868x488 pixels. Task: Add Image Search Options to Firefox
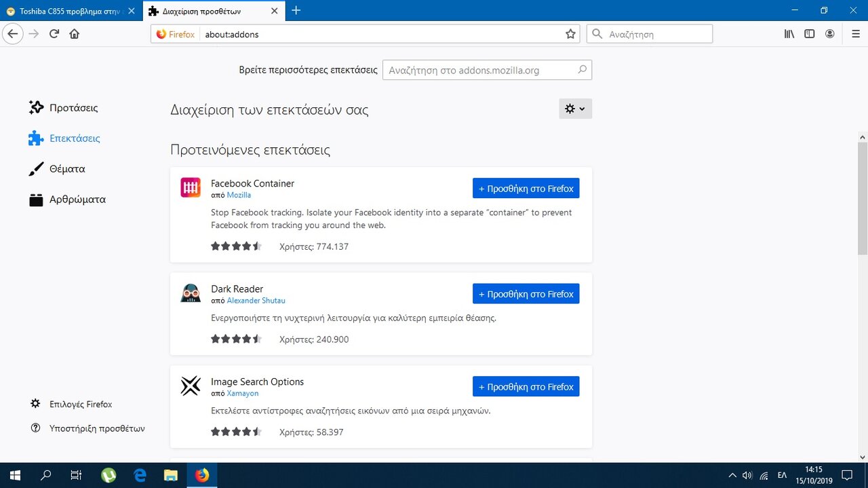[526, 387]
